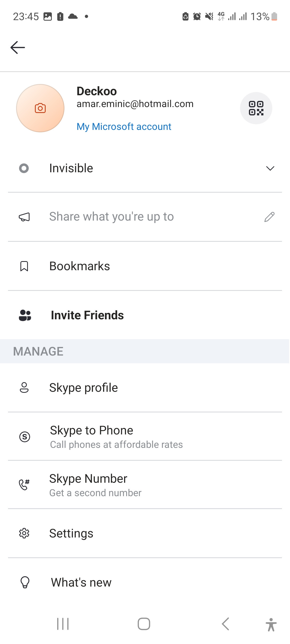Tap the megaphone icon
This screenshot has width=290, height=644.
[24, 217]
